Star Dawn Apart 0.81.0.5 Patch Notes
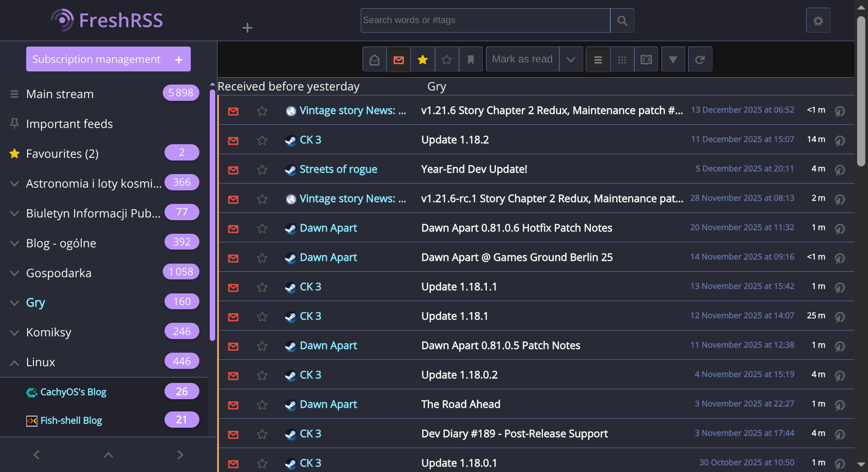The width and height of the screenshot is (868, 472). pos(262,346)
